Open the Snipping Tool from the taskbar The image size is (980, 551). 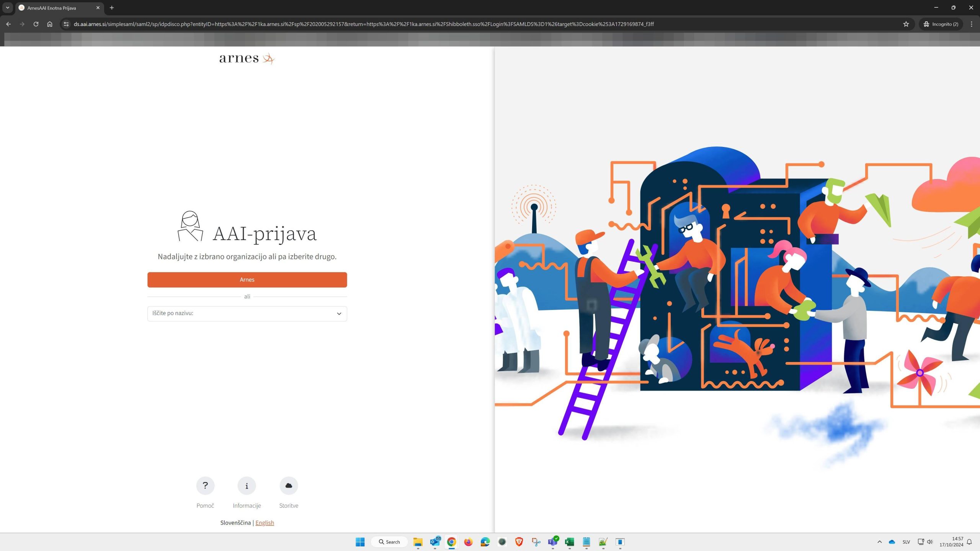(x=536, y=542)
